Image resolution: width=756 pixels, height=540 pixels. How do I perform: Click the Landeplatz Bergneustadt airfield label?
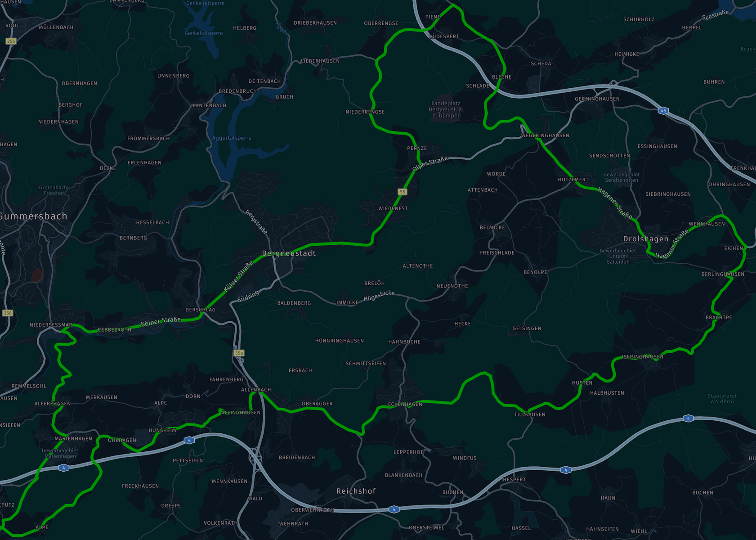[x=446, y=109]
